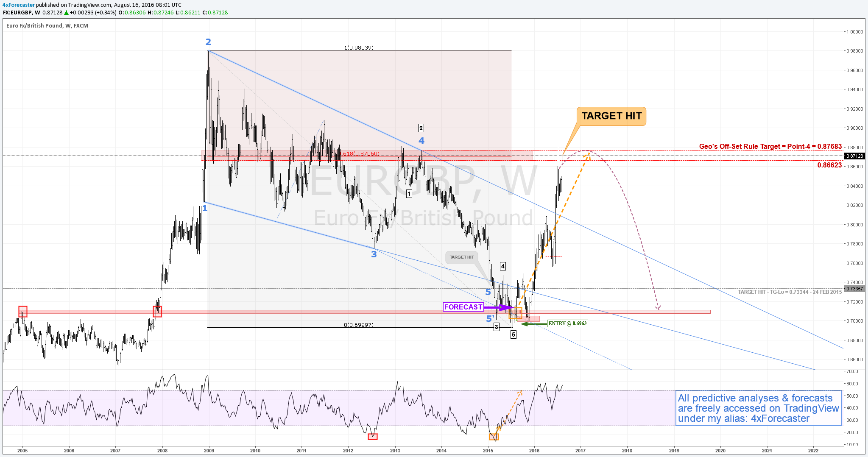Select the boxed 4 sub-wave label

[502, 266]
